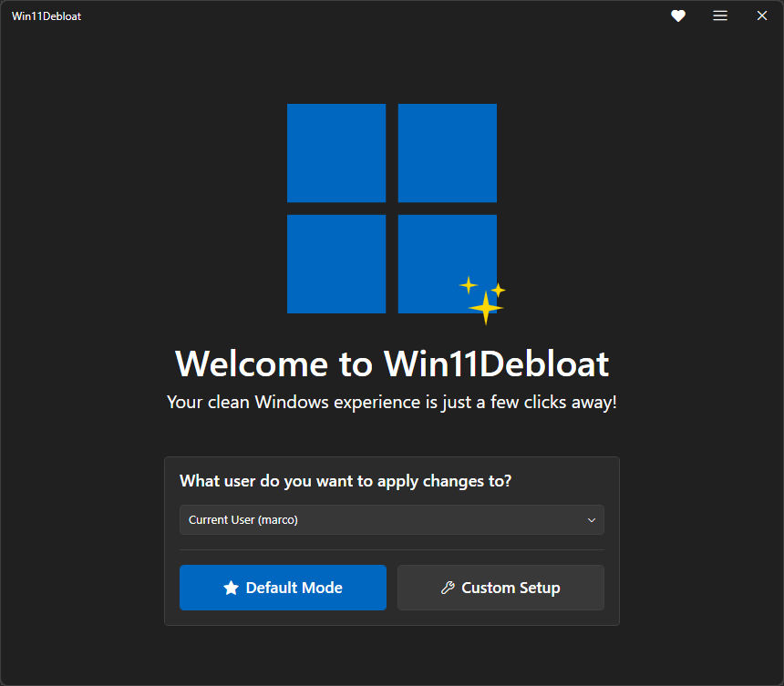Open Custom Setup
This screenshot has width=784, height=686.
[501, 588]
